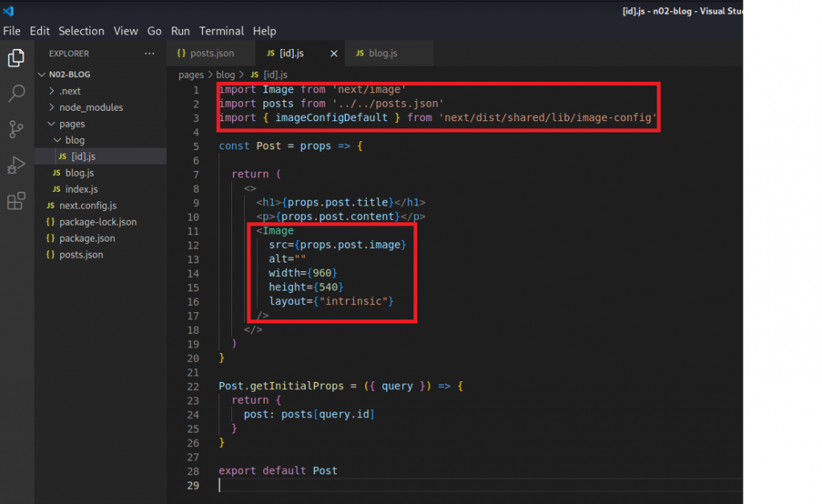Click props.post.content on line 10
Screen dimensions: 822x504
338,217
